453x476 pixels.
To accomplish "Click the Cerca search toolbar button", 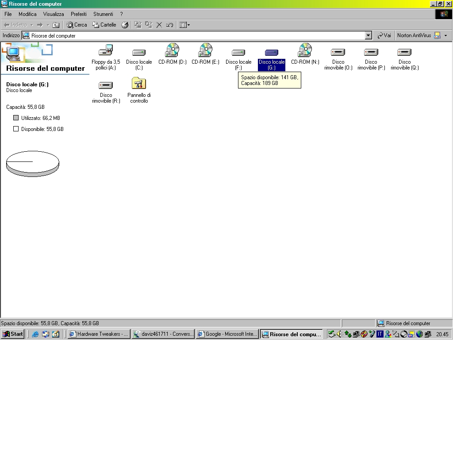I will (77, 25).
